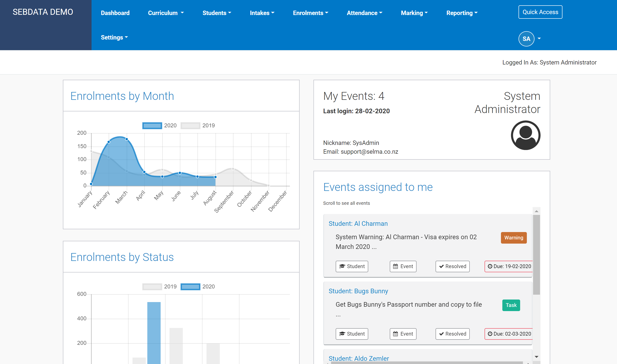Screen dimensions: 617x364
Task: Click My Events: 4 heading
Action: [354, 96]
